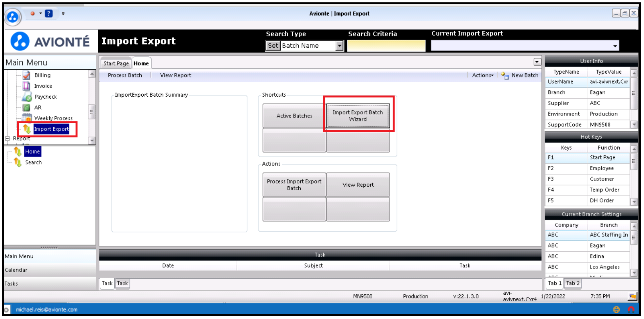644x319 pixels.
Task: Open the Tasks pane
Action: coord(50,284)
